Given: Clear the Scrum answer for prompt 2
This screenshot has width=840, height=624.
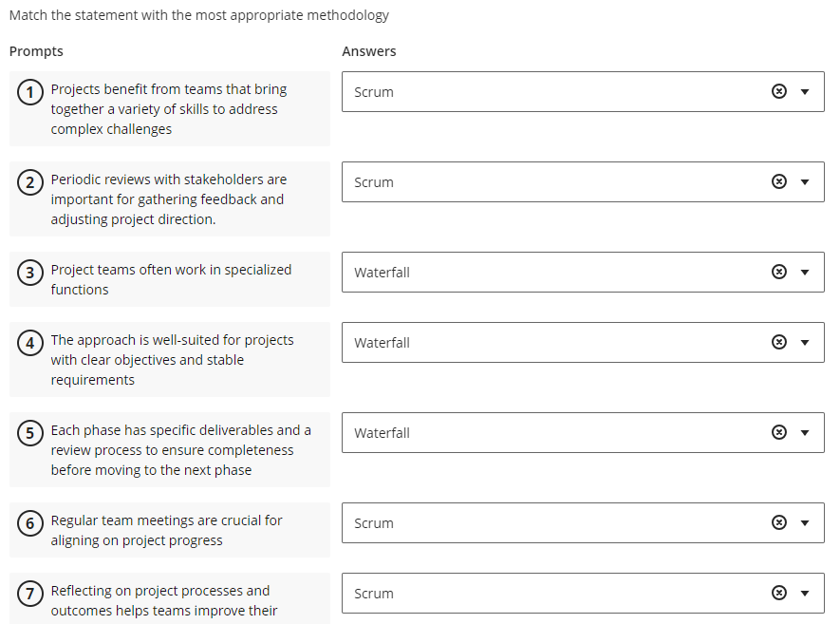Looking at the screenshot, I should [779, 181].
